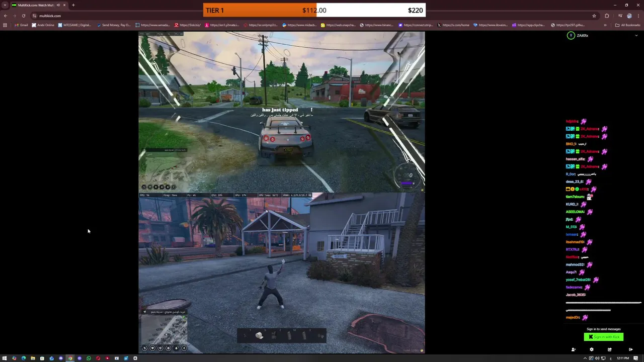Open Google Chrome taskbar icon

click(70, 358)
